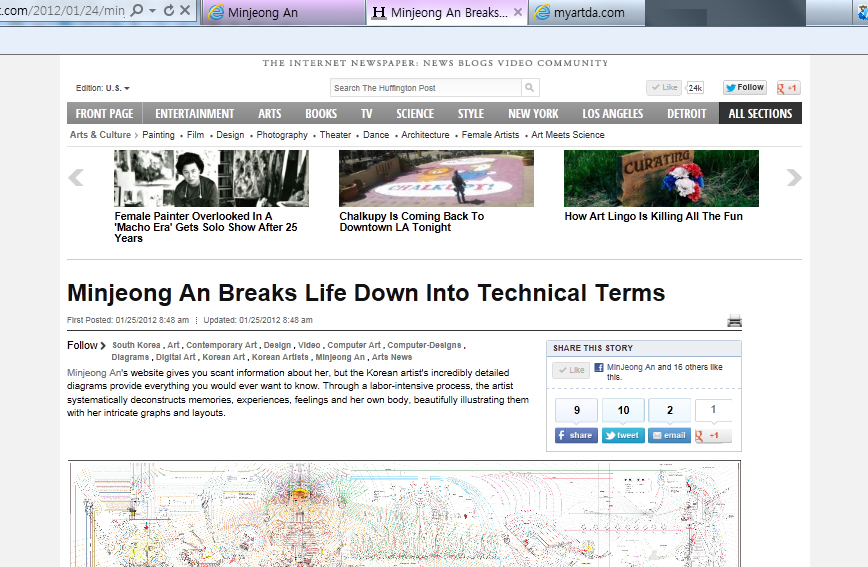
Task: Click the 24k like count bubble
Action: (695, 87)
